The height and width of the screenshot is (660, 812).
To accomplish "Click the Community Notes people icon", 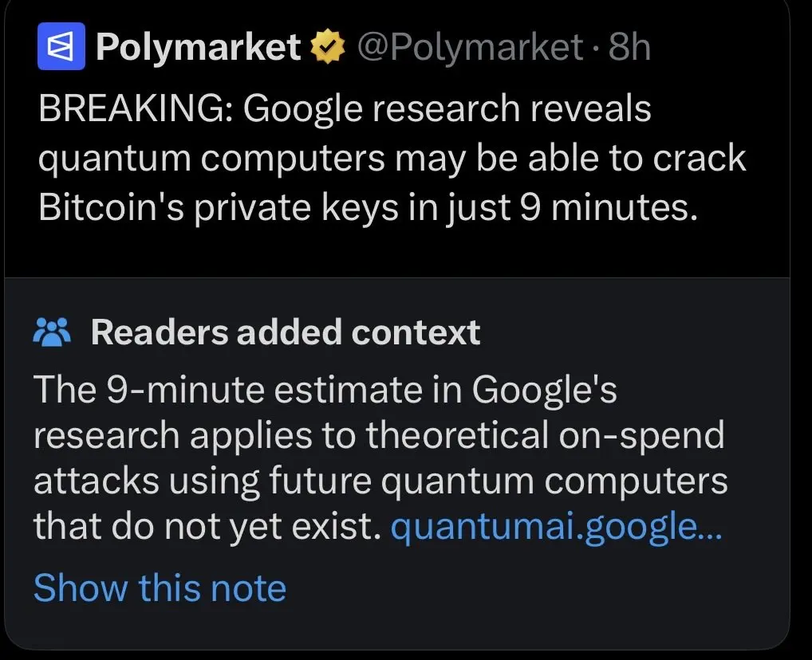I will pyautogui.click(x=52, y=332).
